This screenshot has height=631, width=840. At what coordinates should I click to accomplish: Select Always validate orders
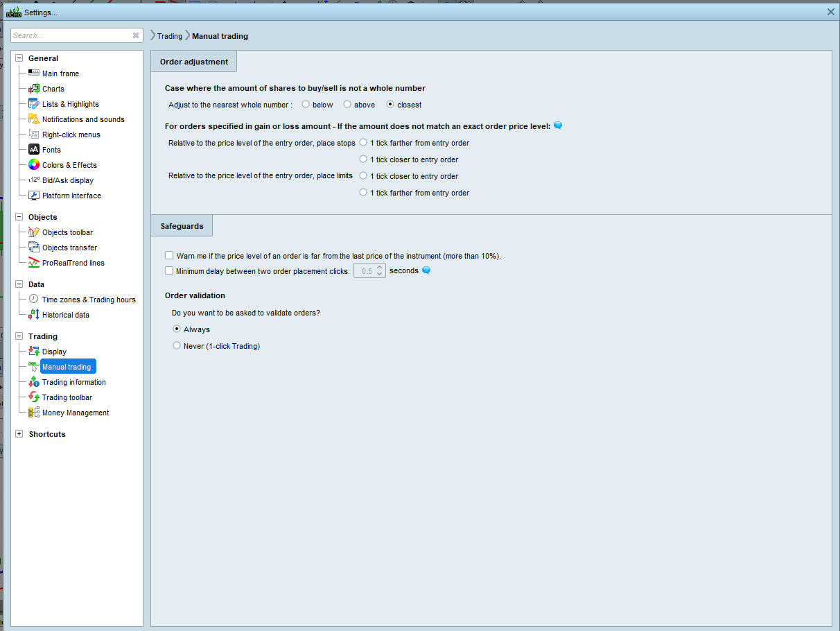click(177, 329)
